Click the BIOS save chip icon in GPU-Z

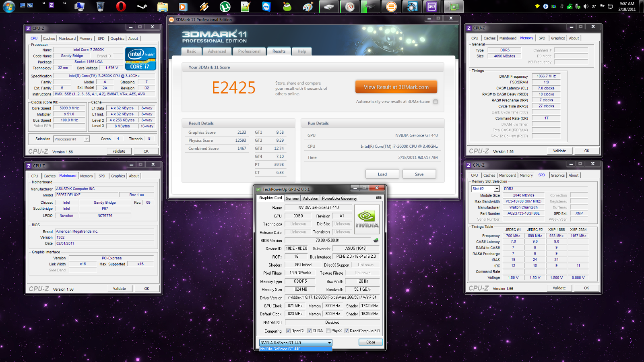coord(376,240)
